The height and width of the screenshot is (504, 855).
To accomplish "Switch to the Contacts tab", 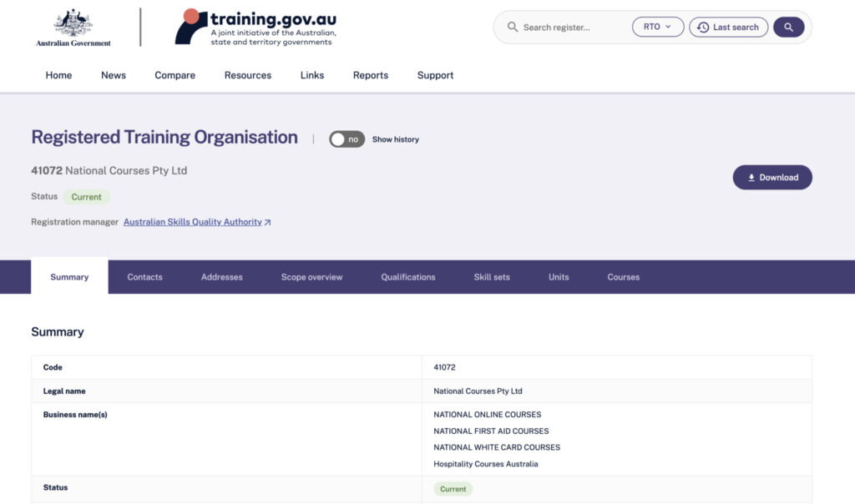I will coord(144,277).
